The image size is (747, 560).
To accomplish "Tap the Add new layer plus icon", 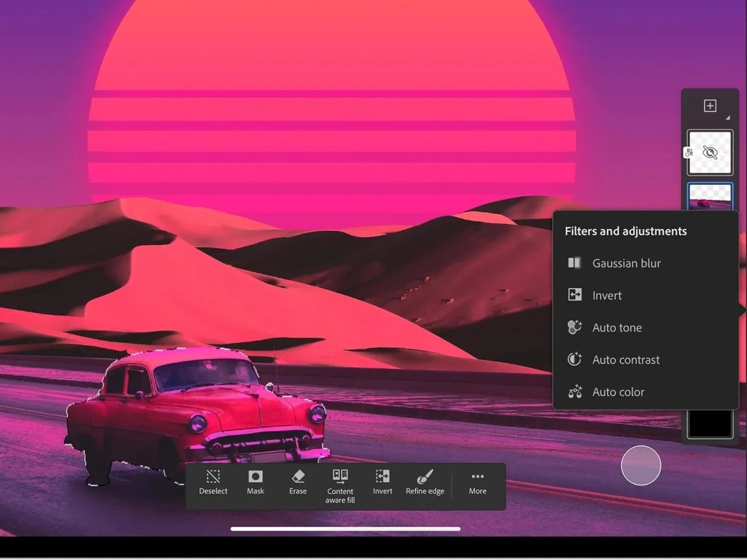I will tap(710, 106).
